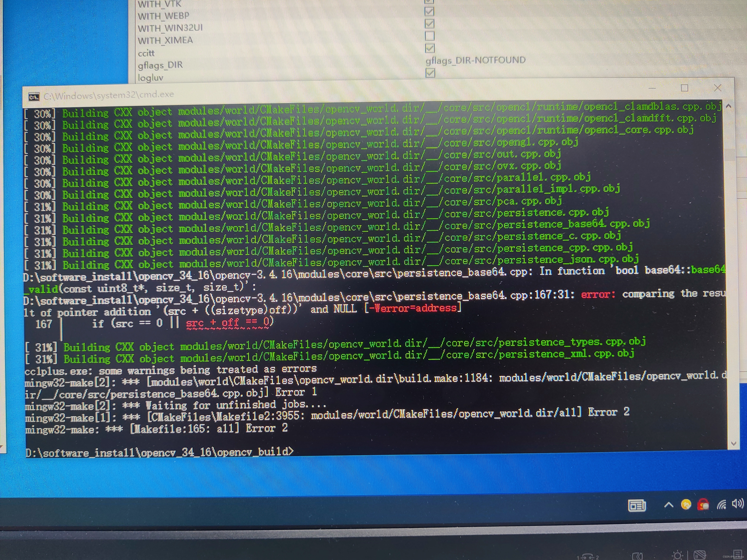Select the gflags_DIR entry name
The height and width of the screenshot is (560, 747).
tap(160, 65)
